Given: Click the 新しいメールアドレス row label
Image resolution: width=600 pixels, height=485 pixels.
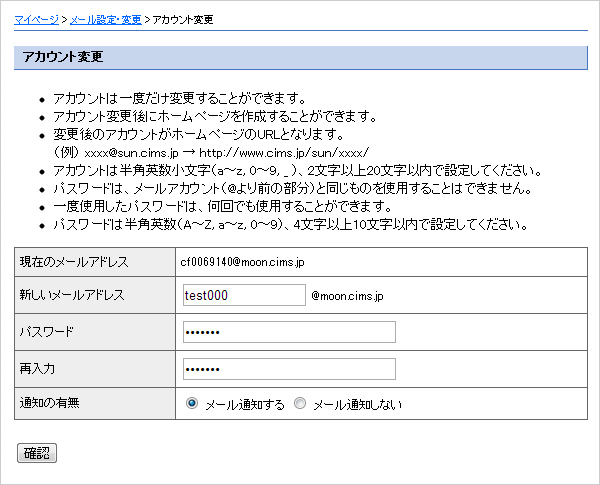Looking at the screenshot, I should [x=72, y=296].
